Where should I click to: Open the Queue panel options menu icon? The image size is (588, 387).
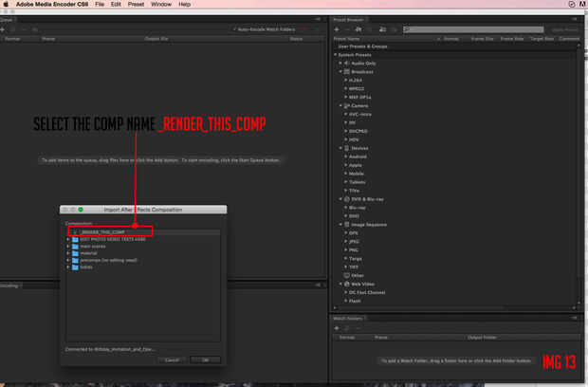[318, 19]
